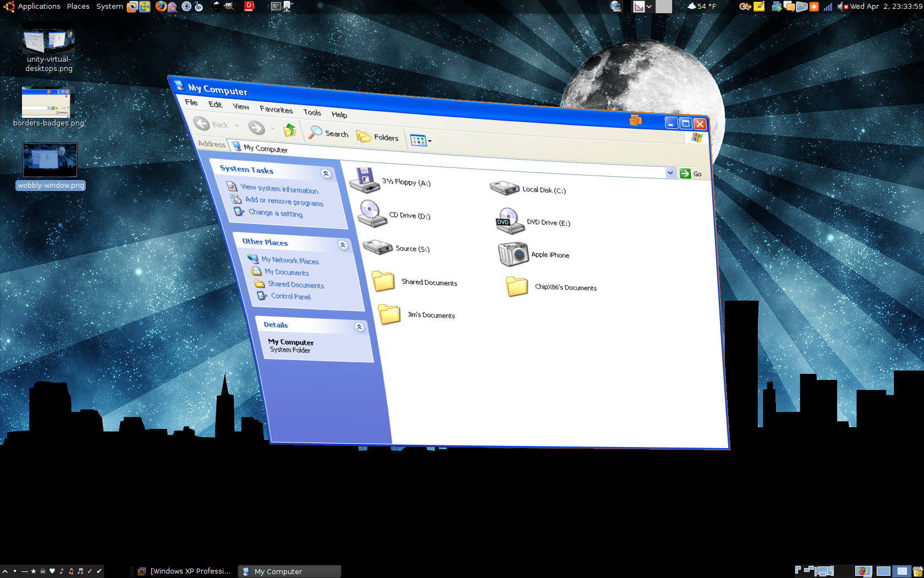Screen dimensions: 924x578
Task: Open the View menu
Action: [241, 107]
